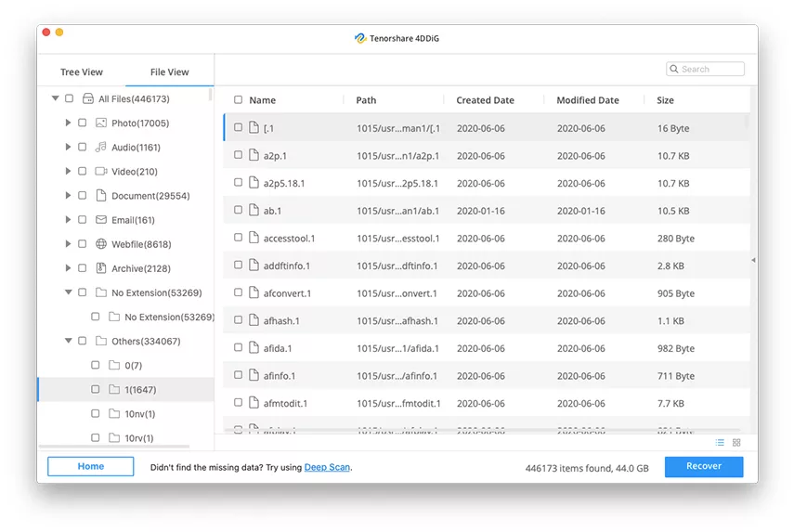Switch to list view layout icon
This screenshot has height=532, width=794.
[720, 443]
